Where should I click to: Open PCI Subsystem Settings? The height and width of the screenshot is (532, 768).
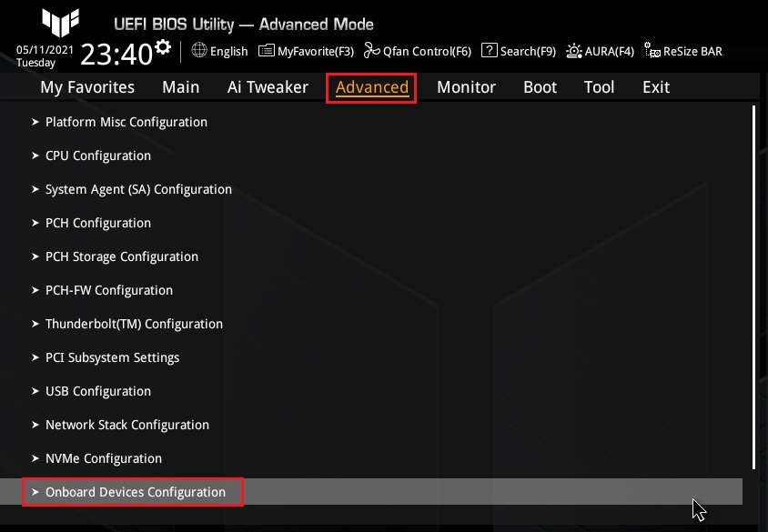point(112,357)
